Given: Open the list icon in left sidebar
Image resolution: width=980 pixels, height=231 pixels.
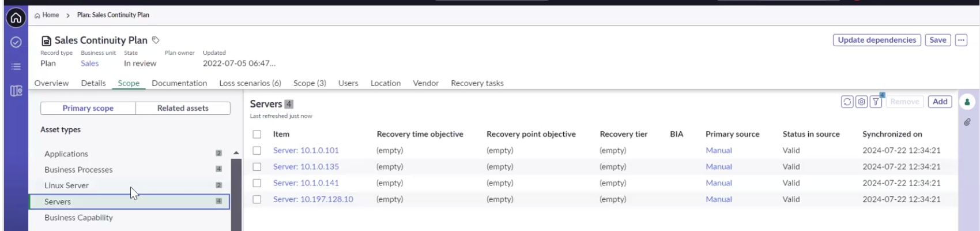Looking at the screenshot, I should tap(16, 66).
